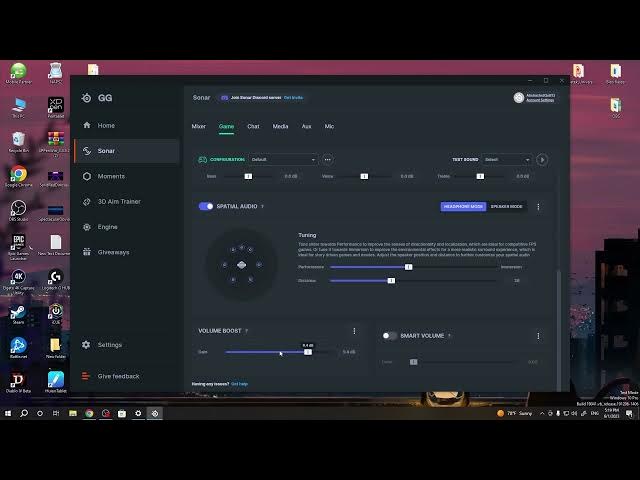Click the Home house icon
This screenshot has height=480, width=640.
(x=87, y=125)
